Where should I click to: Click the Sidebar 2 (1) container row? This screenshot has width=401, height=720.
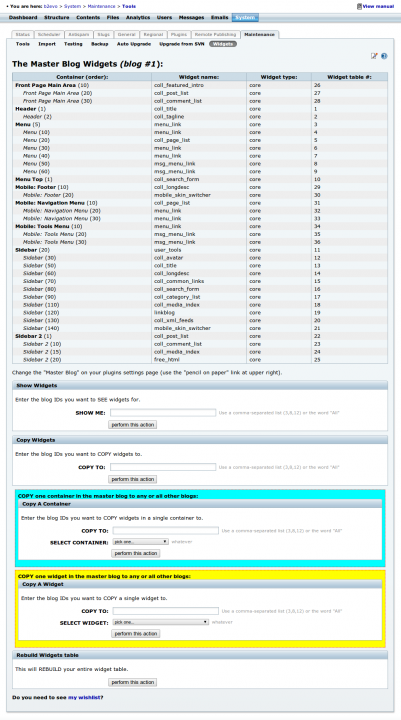(x=200, y=336)
